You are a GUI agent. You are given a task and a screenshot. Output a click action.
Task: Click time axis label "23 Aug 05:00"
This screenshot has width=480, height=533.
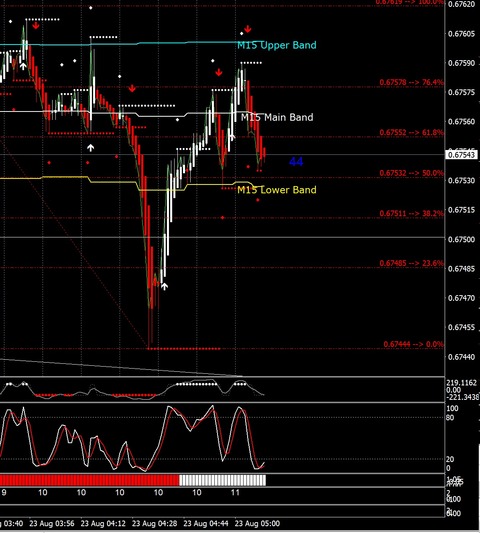(257, 523)
